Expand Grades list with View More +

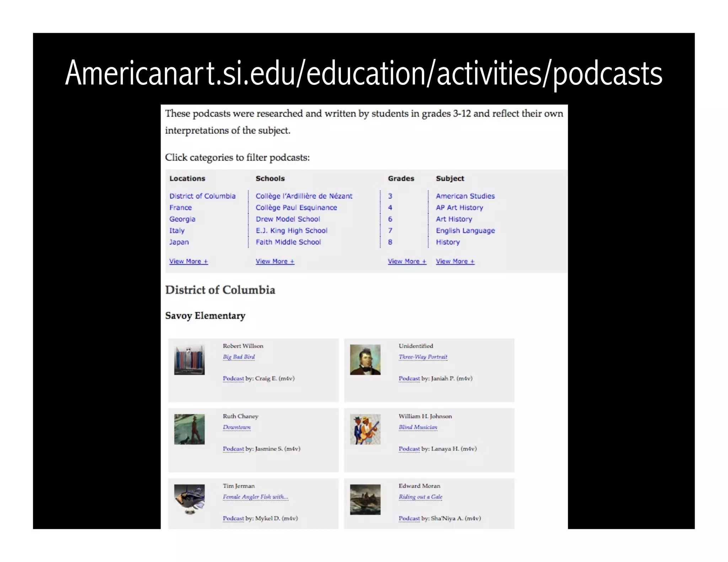click(x=407, y=261)
